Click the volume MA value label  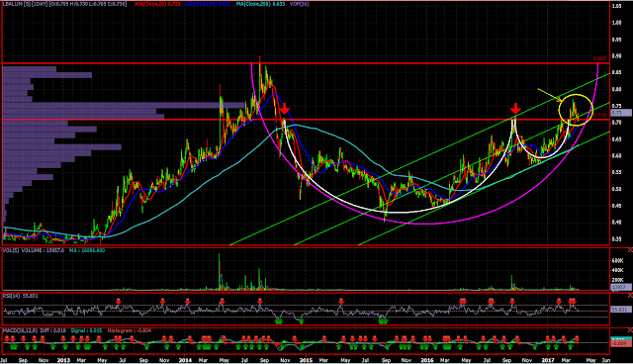point(86,250)
